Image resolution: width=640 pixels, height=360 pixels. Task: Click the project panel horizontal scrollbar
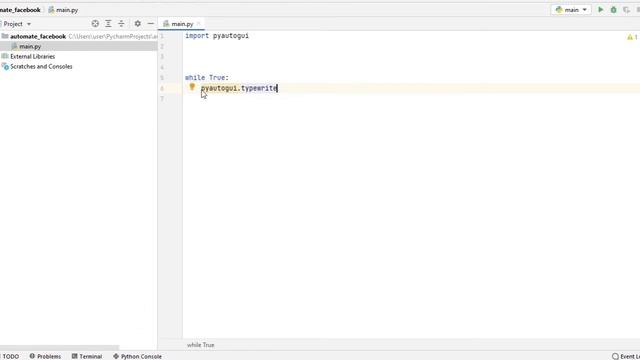click(60, 347)
